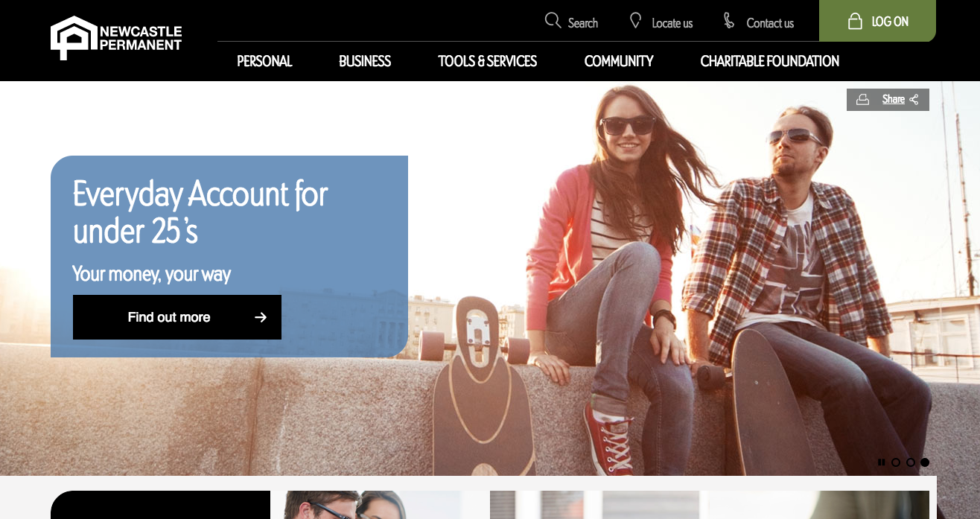The width and height of the screenshot is (980, 519).
Task: Click the magnifier Search icon
Action: [x=553, y=20]
